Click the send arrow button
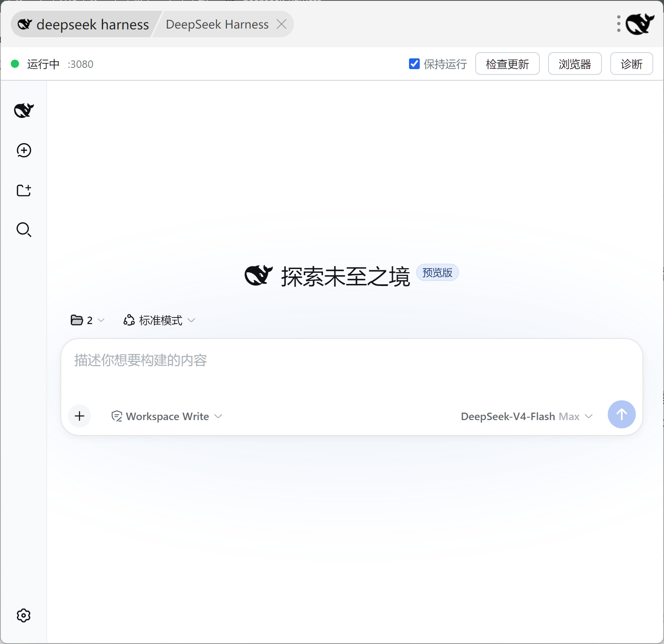Image resolution: width=664 pixels, height=644 pixels. pos(621,414)
